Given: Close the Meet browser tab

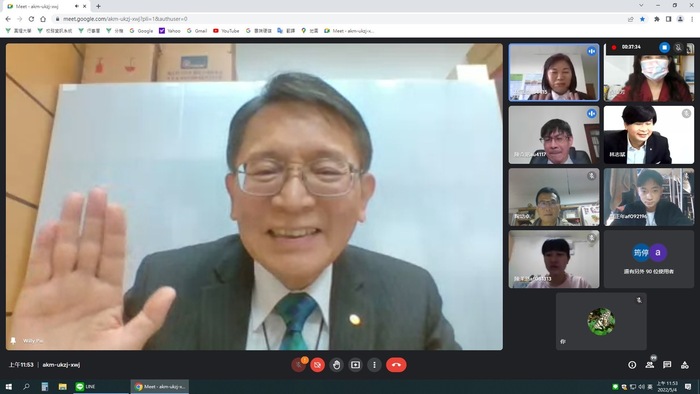Looking at the screenshot, I should tap(84, 6).
